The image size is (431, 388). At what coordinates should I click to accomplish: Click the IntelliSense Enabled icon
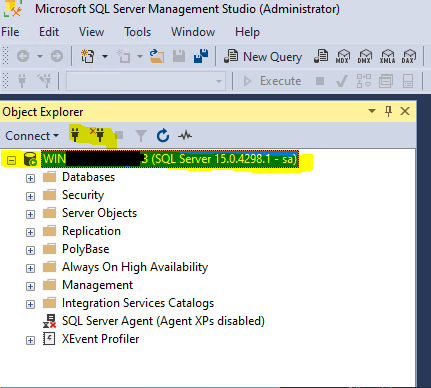[408, 81]
